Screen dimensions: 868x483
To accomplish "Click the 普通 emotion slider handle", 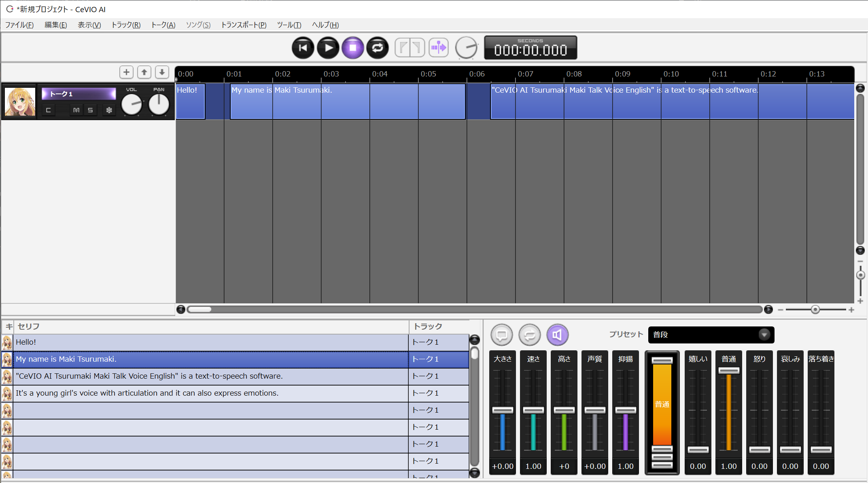I will click(x=729, y=371).
